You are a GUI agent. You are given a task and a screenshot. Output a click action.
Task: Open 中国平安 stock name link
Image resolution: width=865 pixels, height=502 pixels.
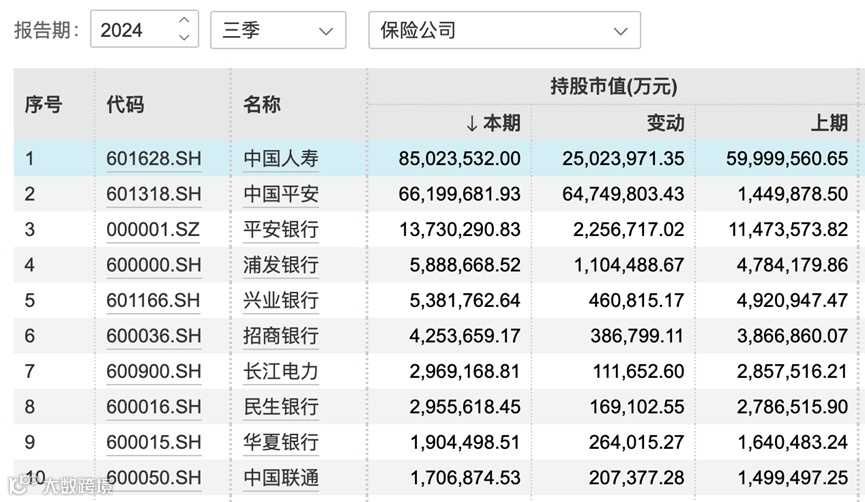(281, 194)
